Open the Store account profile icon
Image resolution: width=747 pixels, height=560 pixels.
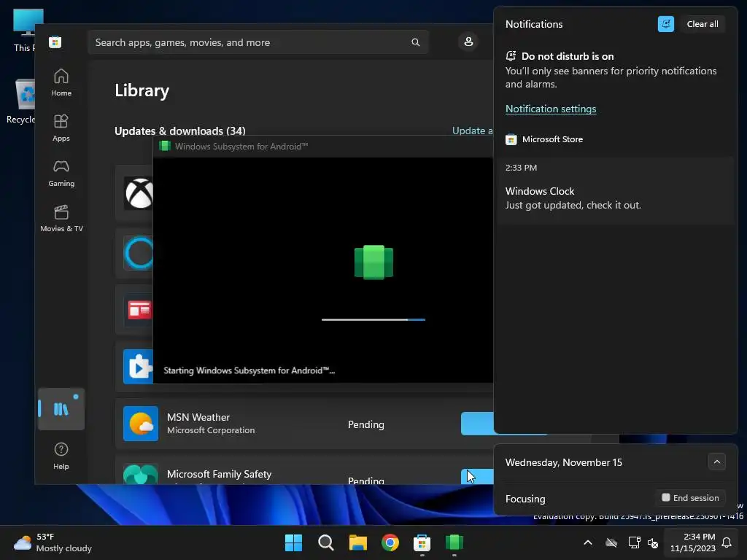(x=468, y=42)
